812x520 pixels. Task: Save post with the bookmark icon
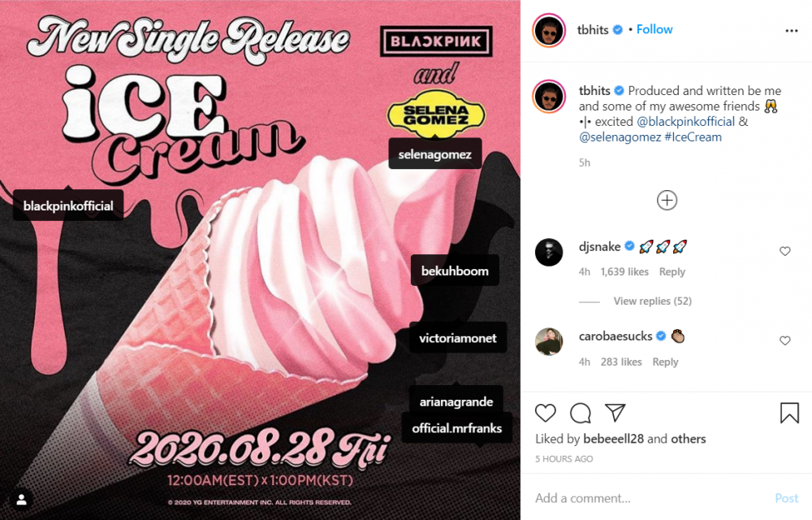789,413
